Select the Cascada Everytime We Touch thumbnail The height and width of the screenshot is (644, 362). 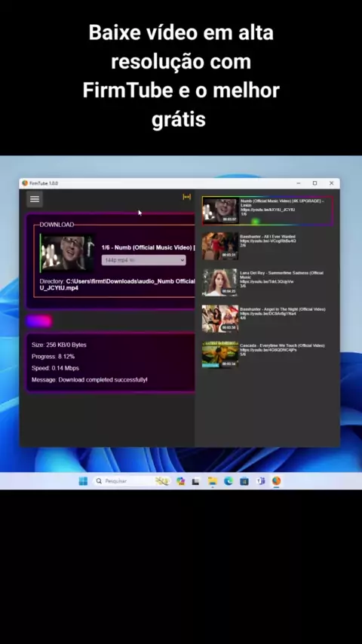[219, 354]
